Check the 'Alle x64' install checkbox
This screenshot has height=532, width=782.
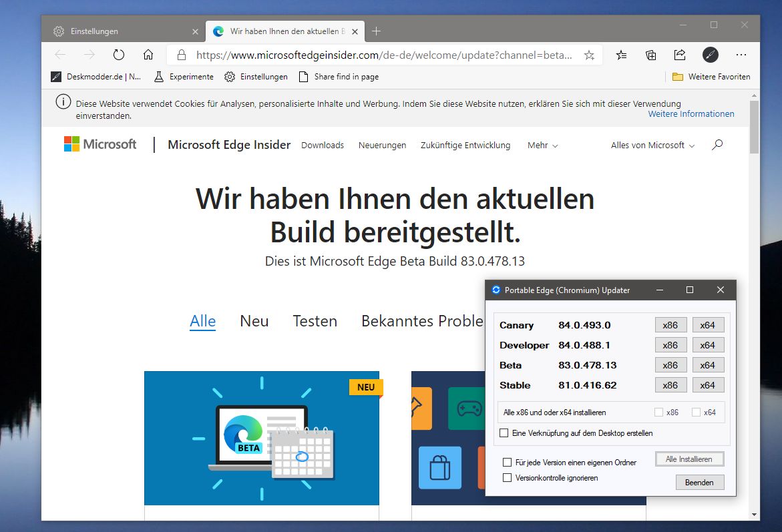(x=697, y=413)
